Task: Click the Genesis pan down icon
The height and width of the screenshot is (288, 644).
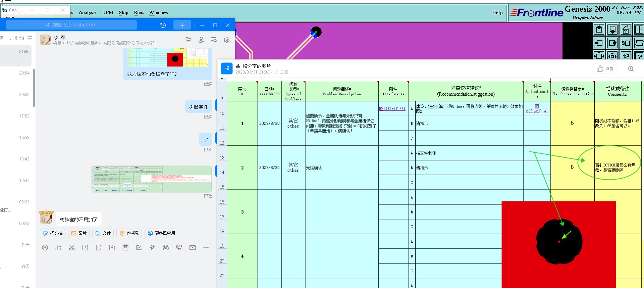Action: [612, 30]
